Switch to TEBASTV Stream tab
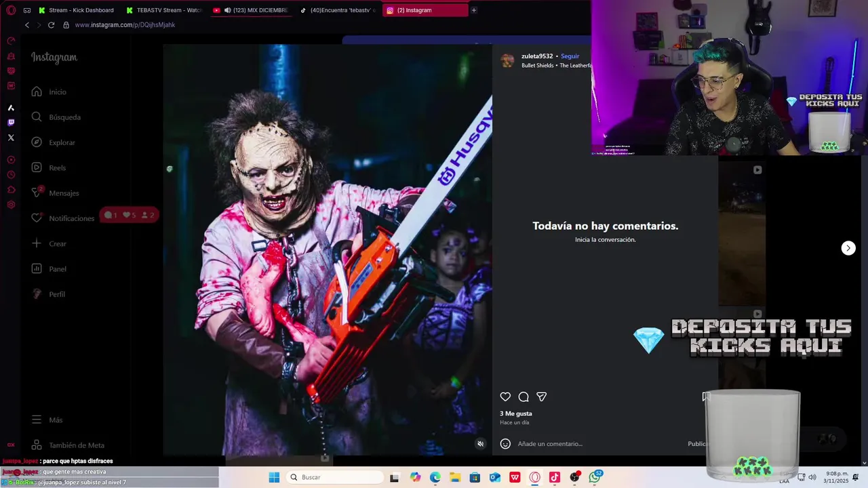The width and height of the screenshot is (868, 488). click(165, 10)
